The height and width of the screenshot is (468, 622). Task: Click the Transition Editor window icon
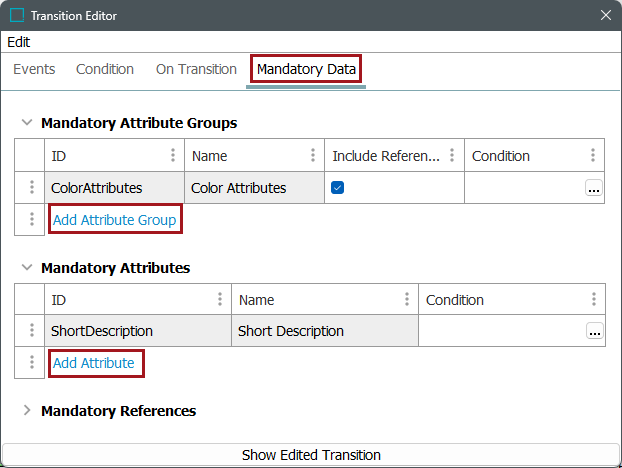[x=17, y=15]
